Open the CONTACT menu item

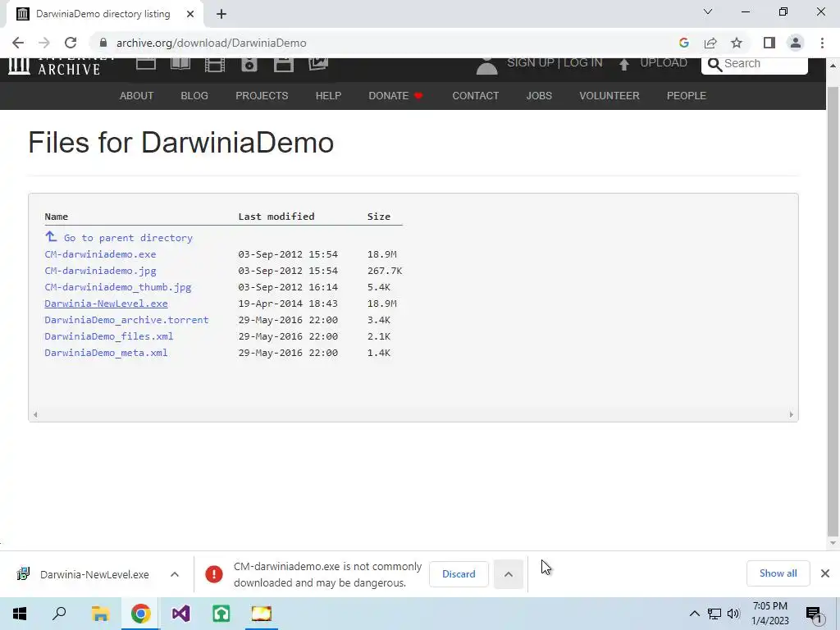476,96
